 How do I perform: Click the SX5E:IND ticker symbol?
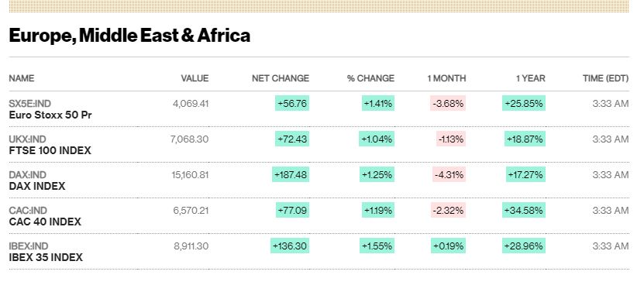coord(30,104)
